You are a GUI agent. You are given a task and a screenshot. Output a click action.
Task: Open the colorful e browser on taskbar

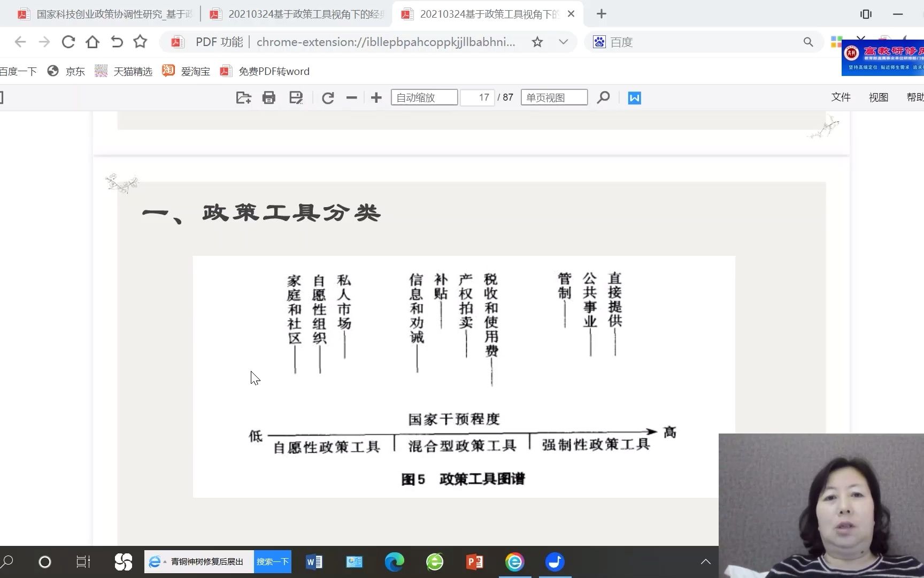(x=515, y=562)
